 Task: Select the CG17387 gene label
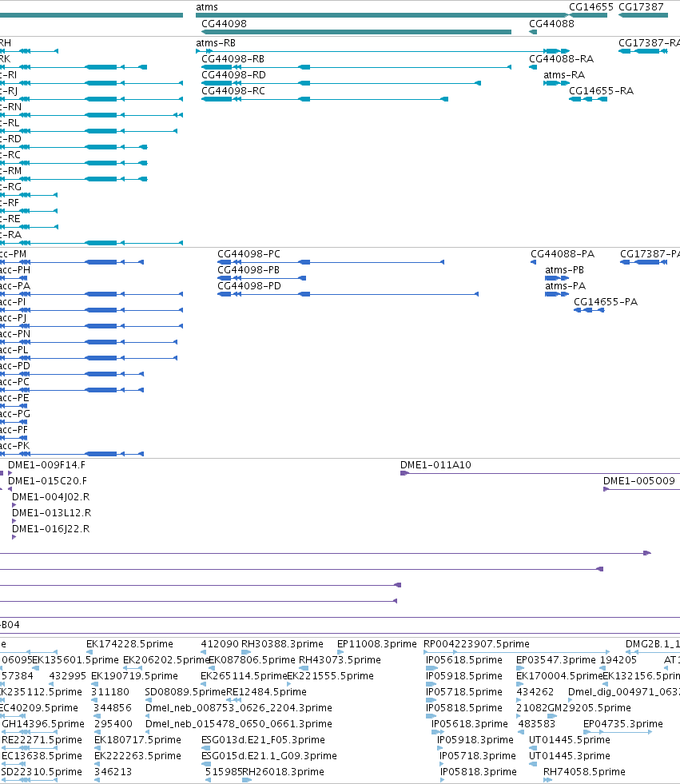(x=641, y=7)
